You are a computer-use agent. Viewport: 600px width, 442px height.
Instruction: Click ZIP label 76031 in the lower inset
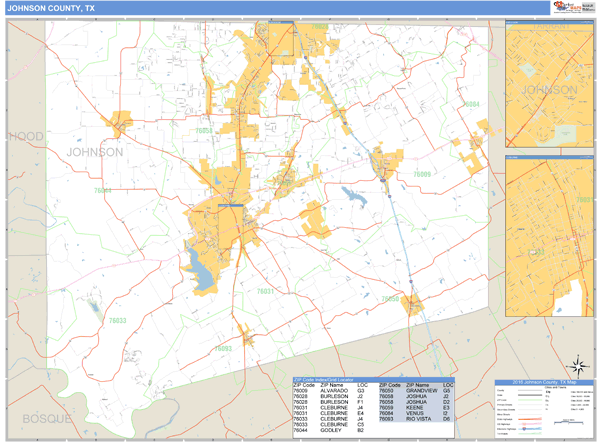[x=585, y=199]
